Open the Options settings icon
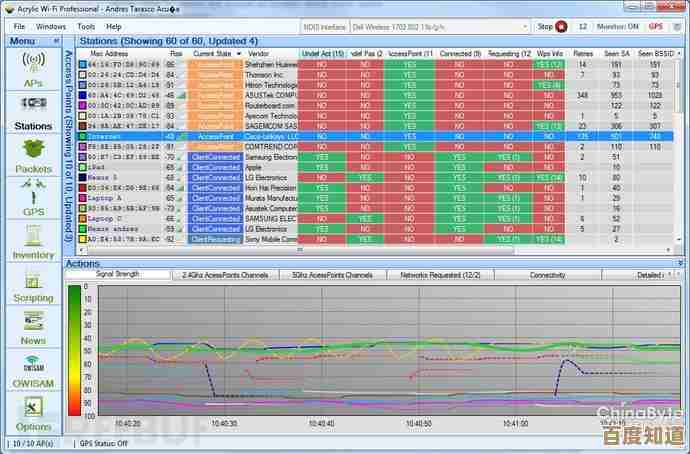Viewport: 690px width, 454px height. [32, 412]
